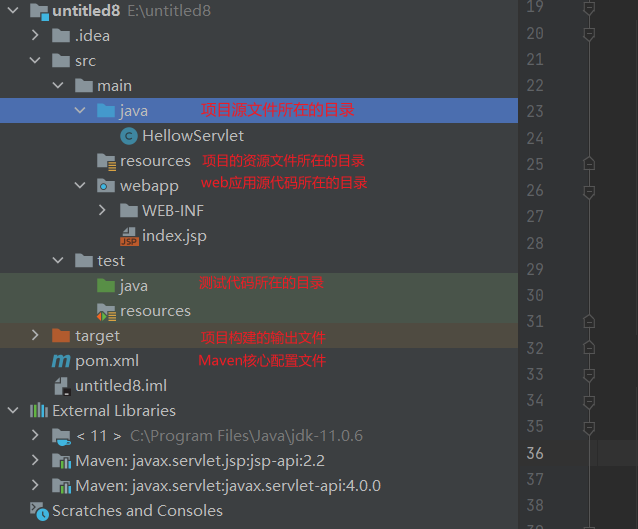Click the Scratches and Consoles icon
This screenshot has height=529, width=638.
39,512
